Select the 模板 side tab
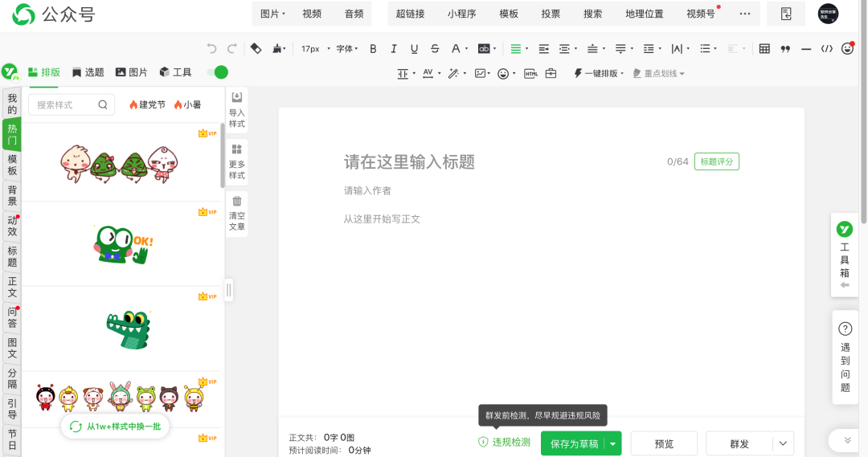 pyautogui.click(x=12, y=165)
